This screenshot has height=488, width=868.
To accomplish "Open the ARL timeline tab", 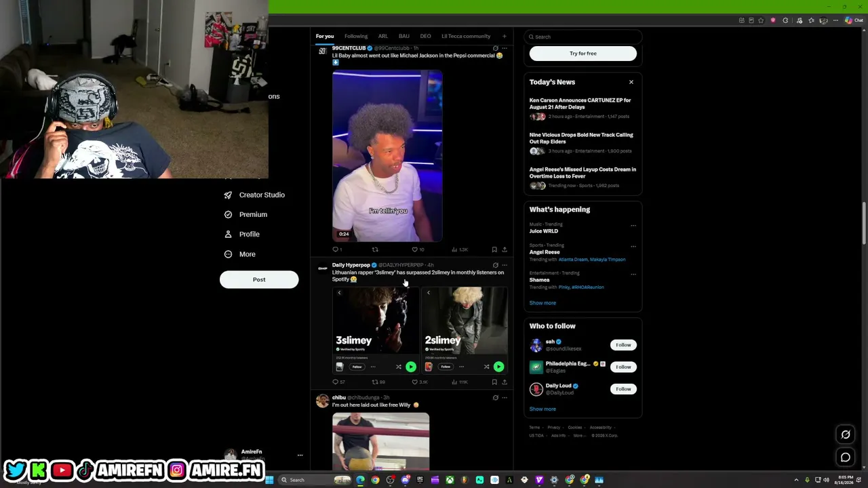I will (383, 36).
